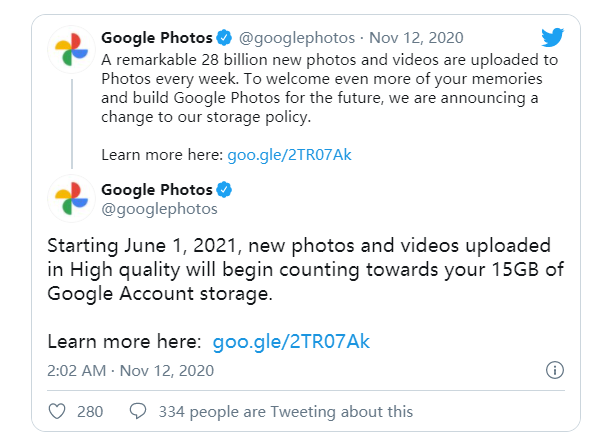
Task: Click the Twitter bird logo
Action: pos(553,39)
